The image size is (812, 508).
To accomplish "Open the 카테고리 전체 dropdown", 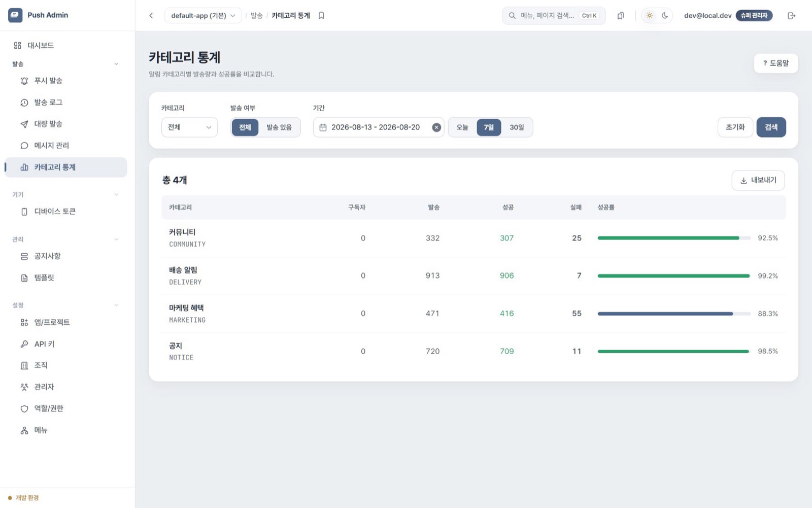I will [189, 127].
